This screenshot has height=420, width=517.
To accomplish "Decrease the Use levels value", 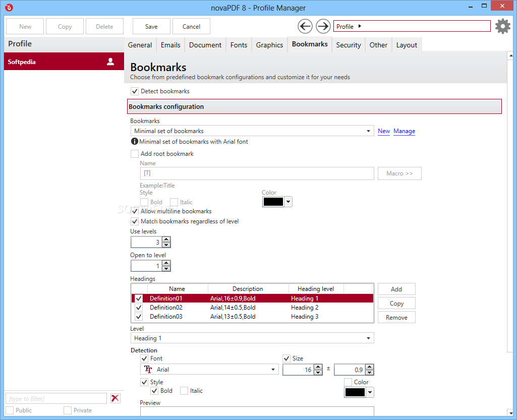I will (166, 245).
